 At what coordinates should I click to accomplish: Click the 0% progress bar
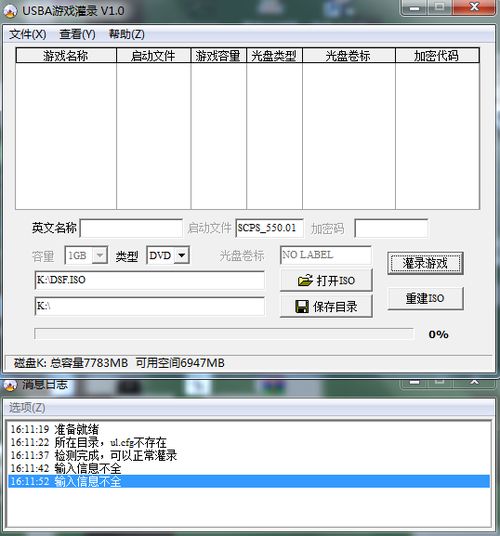point(224,334)
